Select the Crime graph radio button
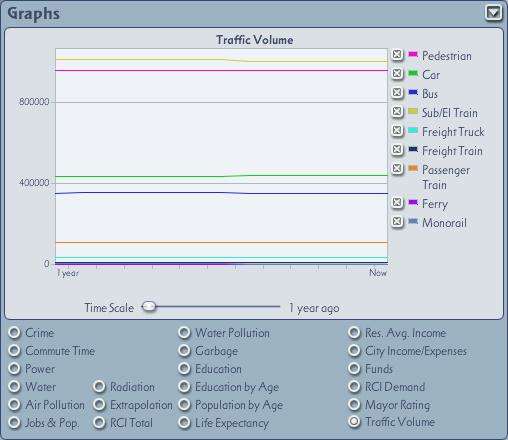Screen dimensions: 508x440 coord(14,333)
